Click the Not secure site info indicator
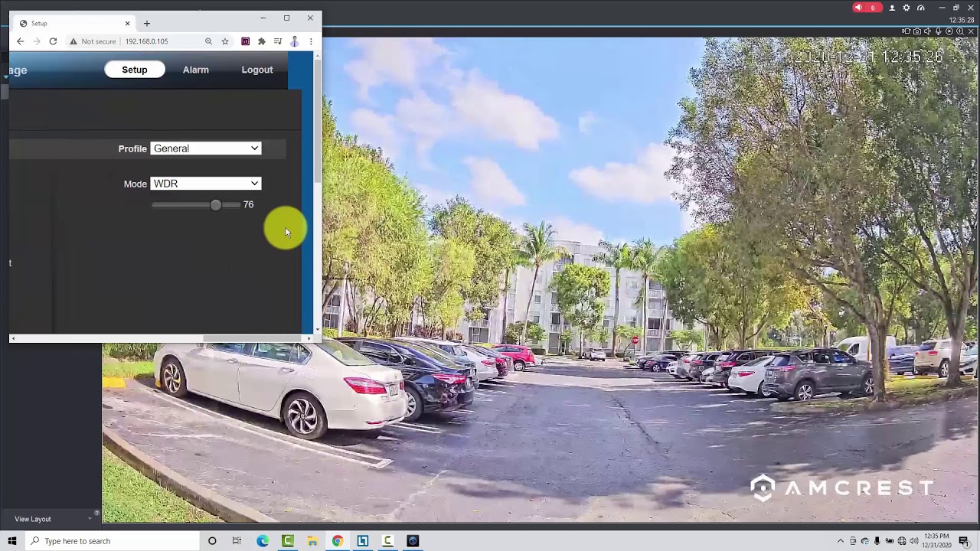The image size is (980, 551). point(93,41)
